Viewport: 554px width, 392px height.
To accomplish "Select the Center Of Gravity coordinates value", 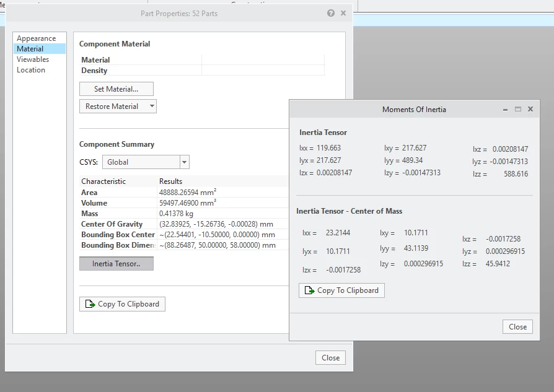I will (x=216, y=224).
